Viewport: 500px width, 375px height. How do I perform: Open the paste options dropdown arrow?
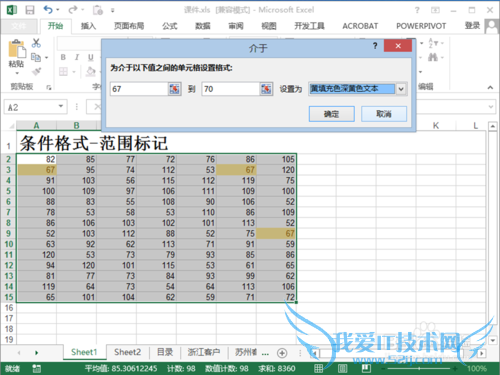point(17,73)
